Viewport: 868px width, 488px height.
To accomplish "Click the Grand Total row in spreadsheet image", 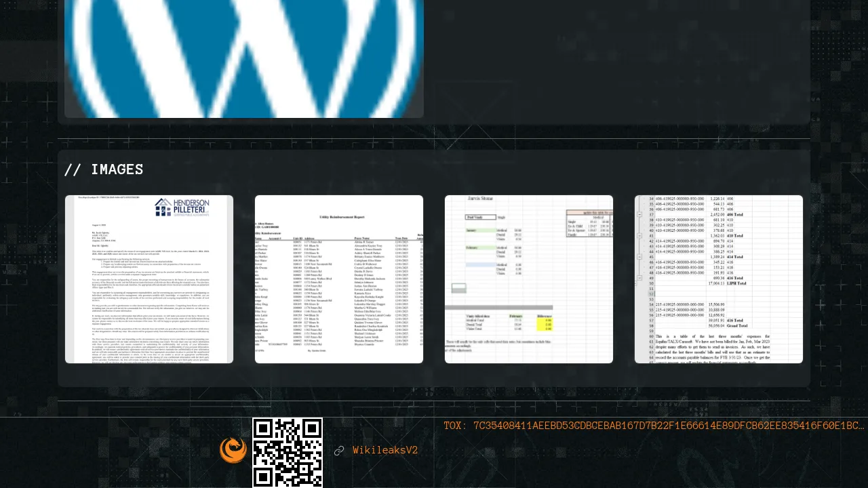I will coord(736,325).
